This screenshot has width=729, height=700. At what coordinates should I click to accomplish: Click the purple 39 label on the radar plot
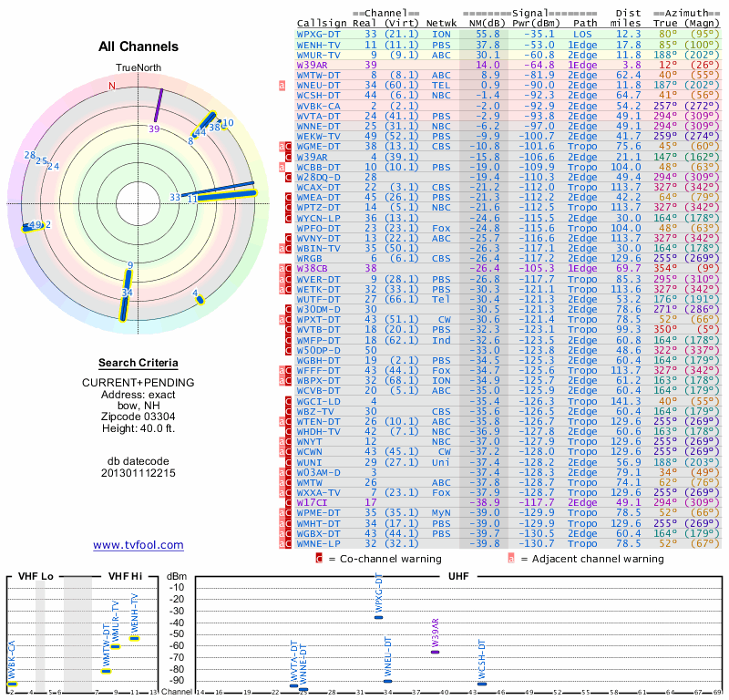click(x=154, y=129)
